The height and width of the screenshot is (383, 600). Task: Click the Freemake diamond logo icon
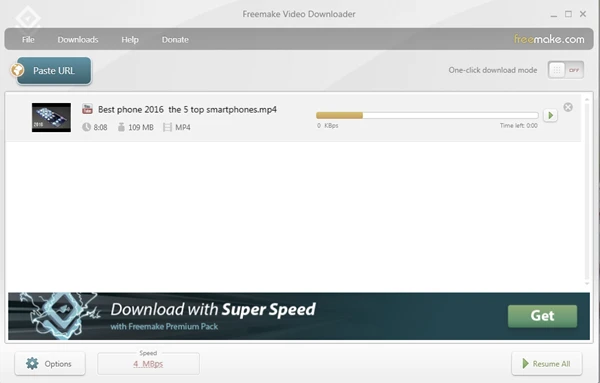click(x=28, y=18)
